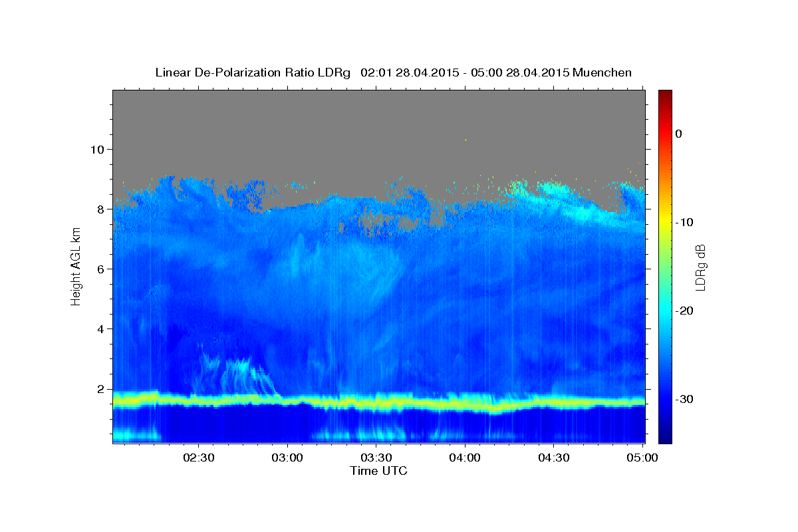Screen dimensions: 798x532
Task: Click the height axis label '10'
Action: tap(97, 149)
